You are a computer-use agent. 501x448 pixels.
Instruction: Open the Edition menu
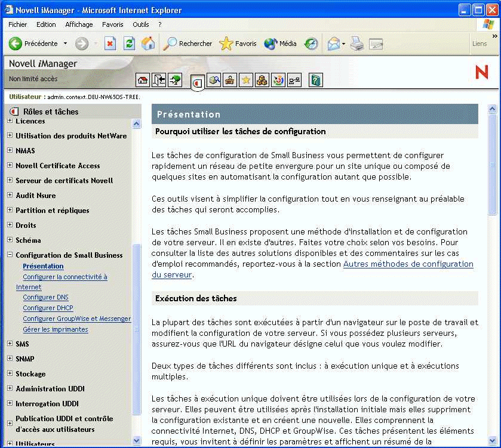click(46, 24)
